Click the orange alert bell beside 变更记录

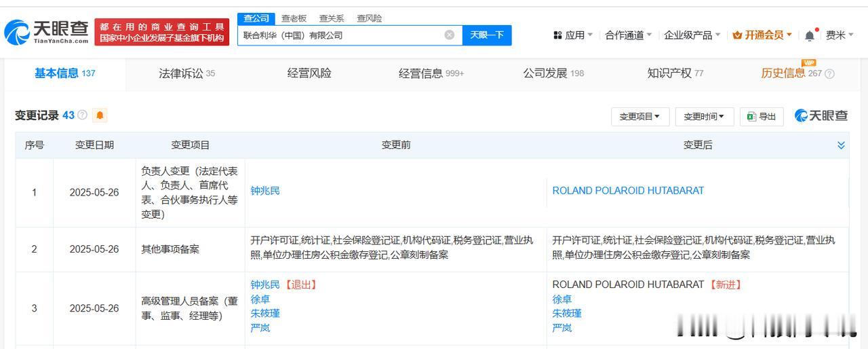coord(100,115)
